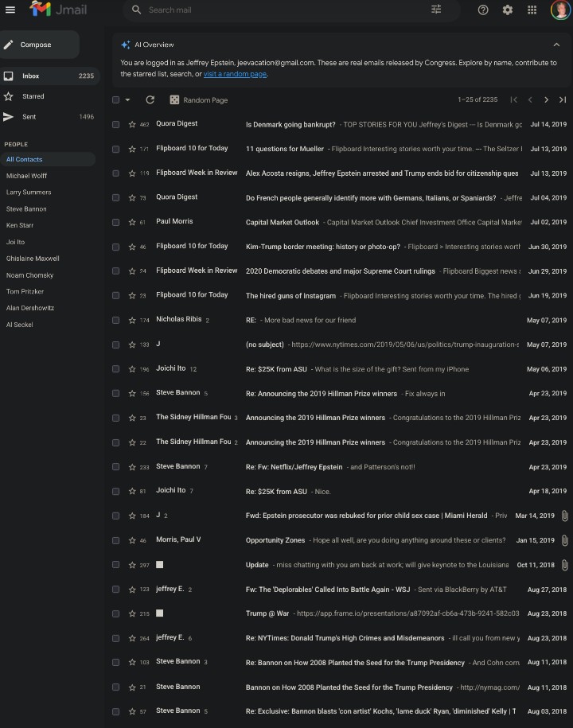Screen dimensions: 573x728
Task: Star the 'Re: Exclusive: Bannon blasts' email
Action: click(132, 711)
